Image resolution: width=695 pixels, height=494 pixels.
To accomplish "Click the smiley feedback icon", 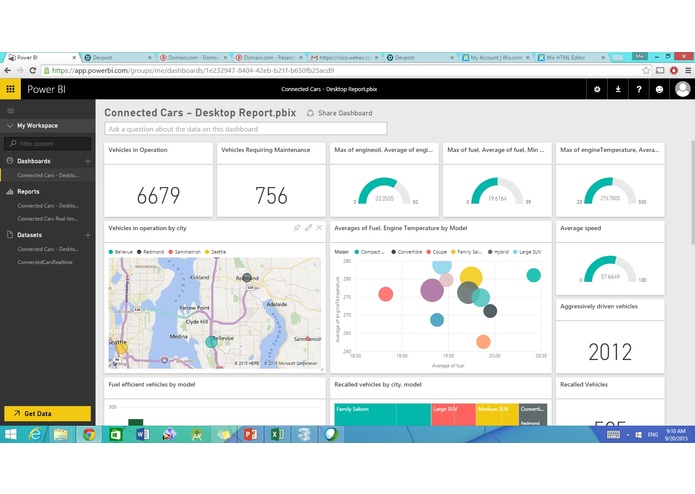I will pyautogui.click(x=659, y=89).
